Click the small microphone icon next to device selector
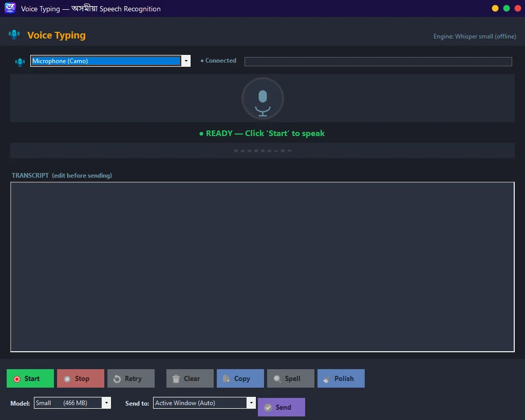 (x=20, y=62)
